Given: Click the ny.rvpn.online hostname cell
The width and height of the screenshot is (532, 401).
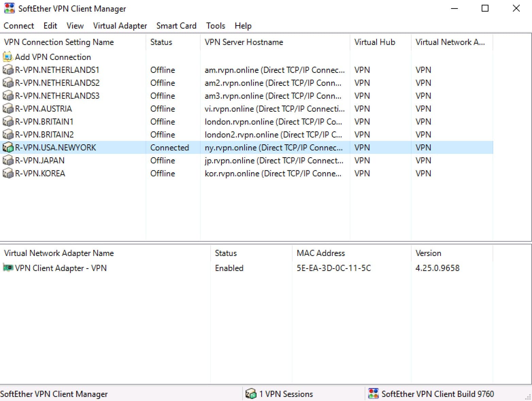Looking at the screenshot, I should pyautogui.click(x=274, y=147).
